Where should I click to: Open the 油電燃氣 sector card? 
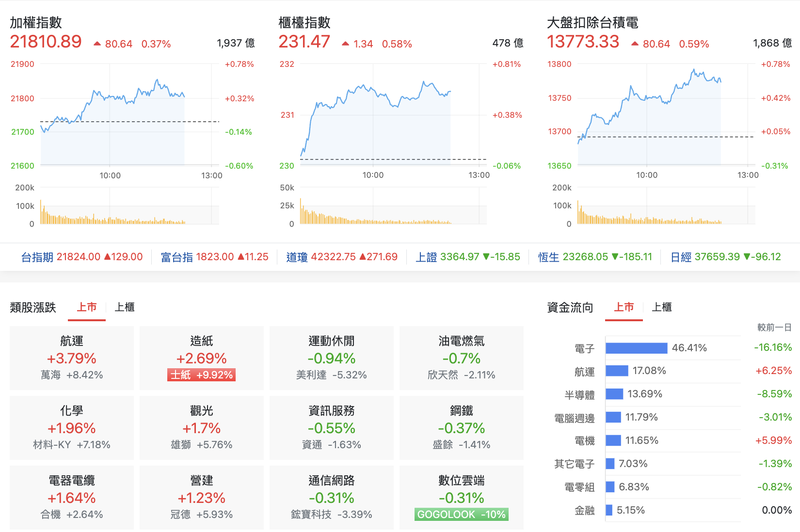point(462,358)
